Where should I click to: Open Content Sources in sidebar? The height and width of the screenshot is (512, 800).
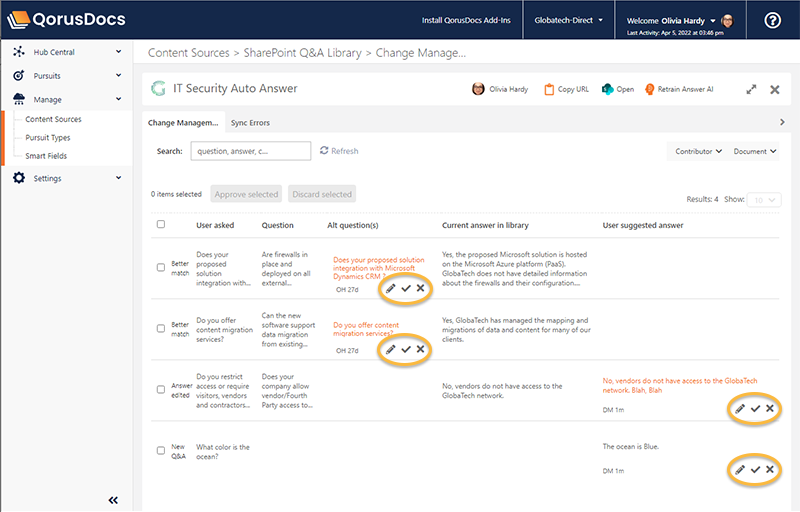pyautogui.click(x=54, y=119)
